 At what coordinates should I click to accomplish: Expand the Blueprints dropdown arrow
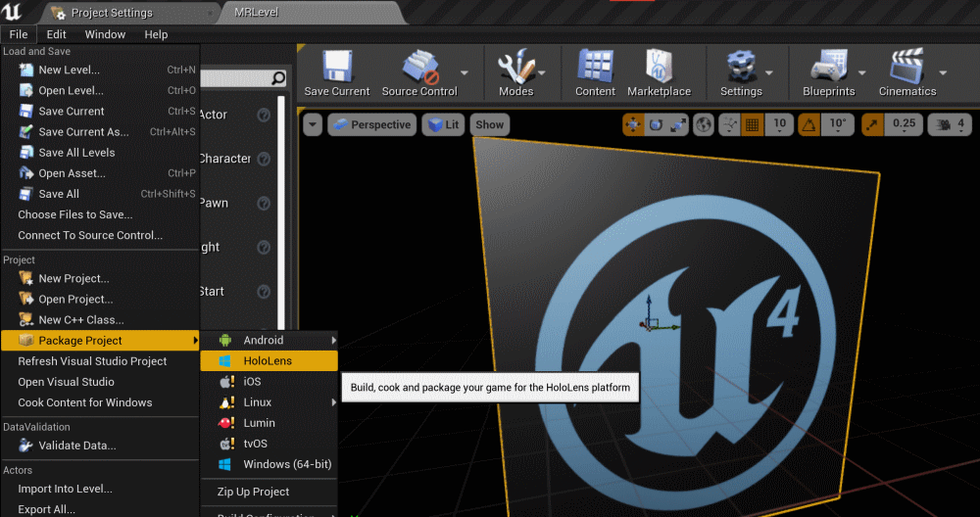point(862,72)
